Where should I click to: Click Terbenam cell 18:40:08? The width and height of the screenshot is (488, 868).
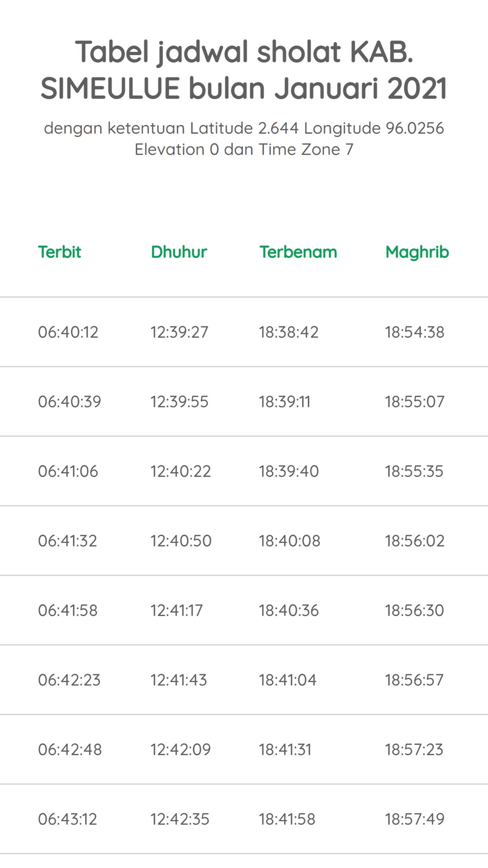(x=289, y=541)
